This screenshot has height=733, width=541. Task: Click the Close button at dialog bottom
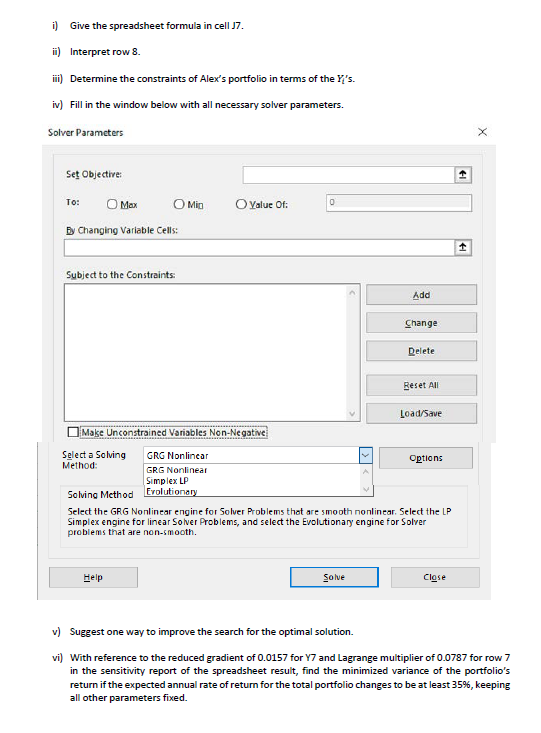pos(435,577)
